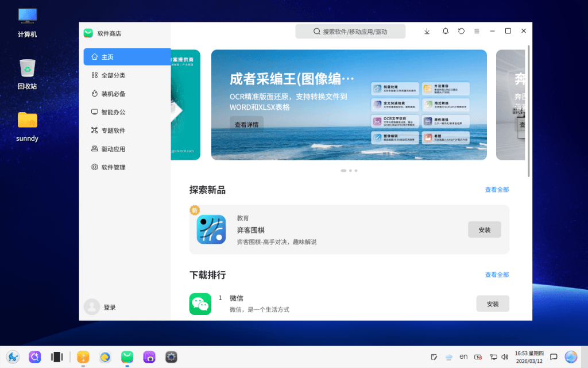Go to 主页 home page
Viewport: 588px width, 368px height.
pyautogui.click(x=127, y=57)
